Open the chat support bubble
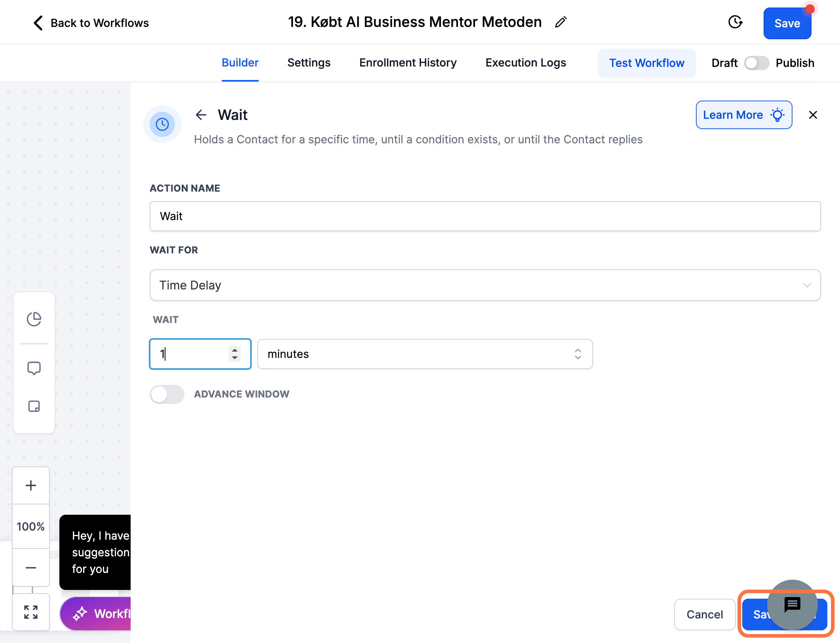840x643 pixels. pyautogui.click(x=792, y=605)
